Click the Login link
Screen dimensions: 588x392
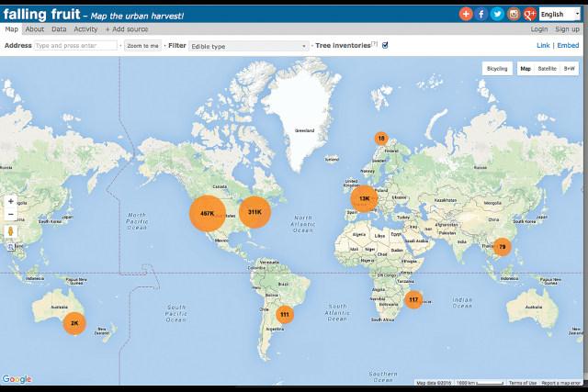539,28
